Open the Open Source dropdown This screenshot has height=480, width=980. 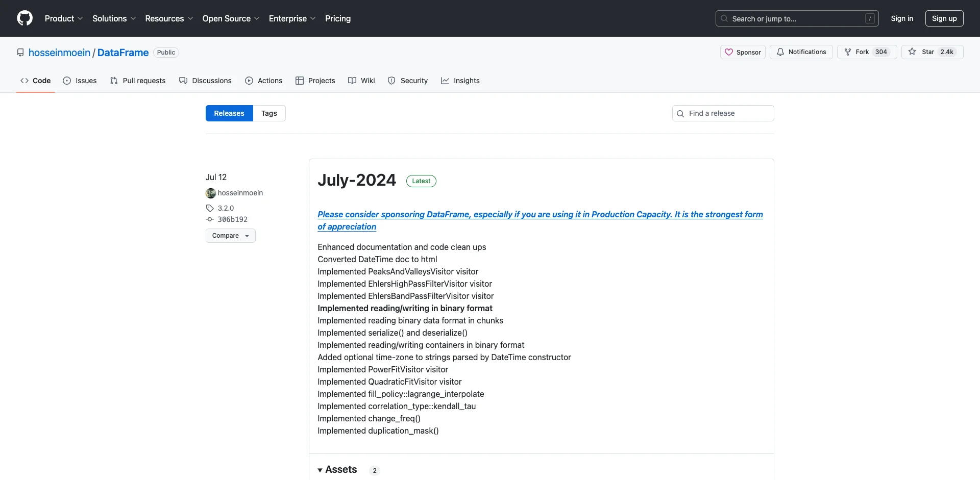[x=231, y=18]
